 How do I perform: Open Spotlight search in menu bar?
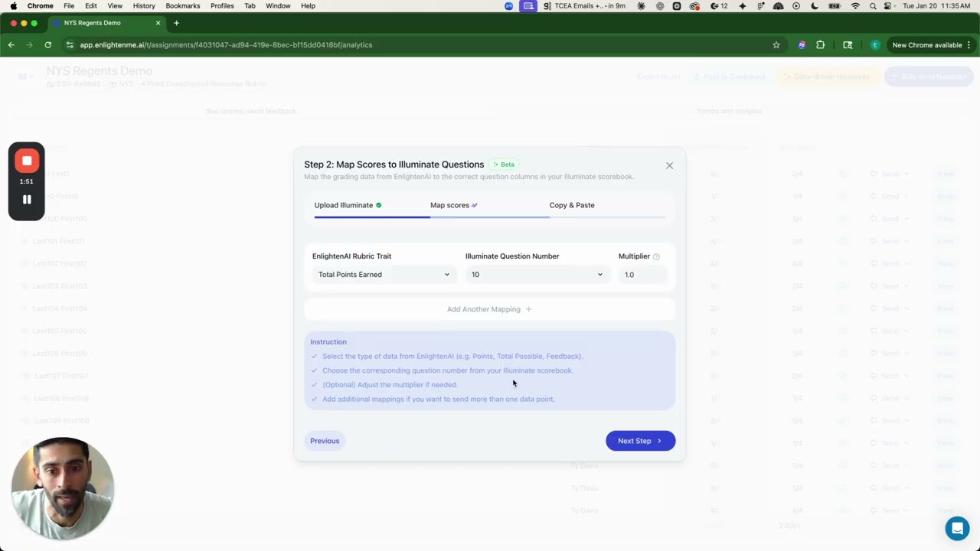pyautogui.click(x=873, y=6)
